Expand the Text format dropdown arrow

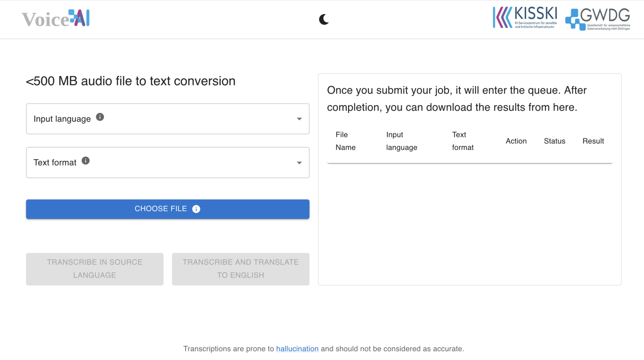299,163
